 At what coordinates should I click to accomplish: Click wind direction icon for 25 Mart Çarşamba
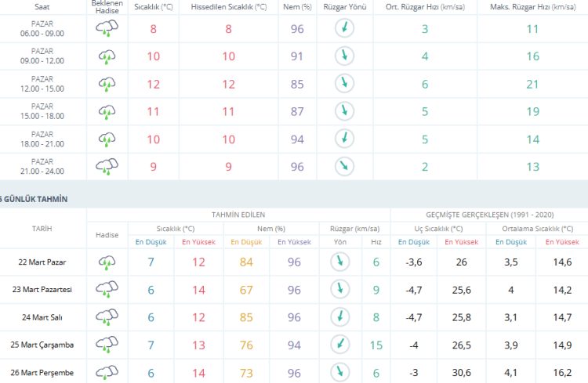point(339,345)
